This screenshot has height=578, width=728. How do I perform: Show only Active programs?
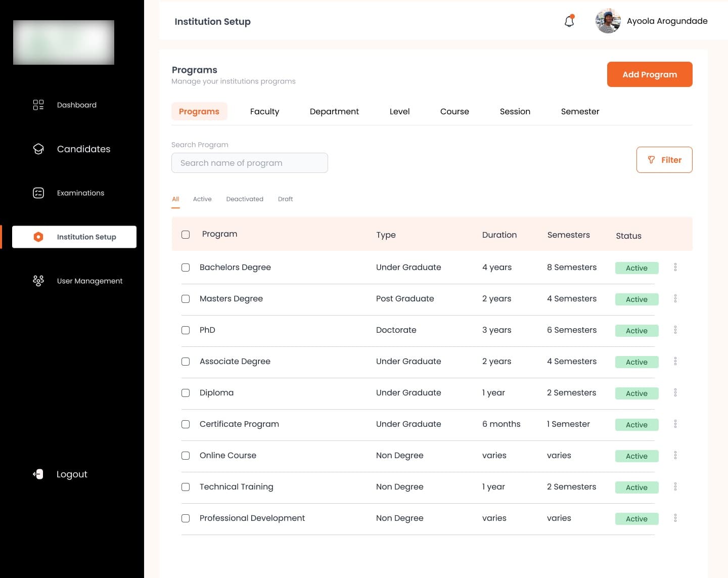click(x=202, y=199)
